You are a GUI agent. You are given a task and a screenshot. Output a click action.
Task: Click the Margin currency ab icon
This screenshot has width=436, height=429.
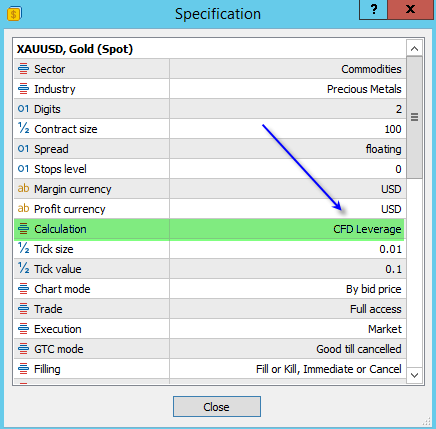point(23,188)
